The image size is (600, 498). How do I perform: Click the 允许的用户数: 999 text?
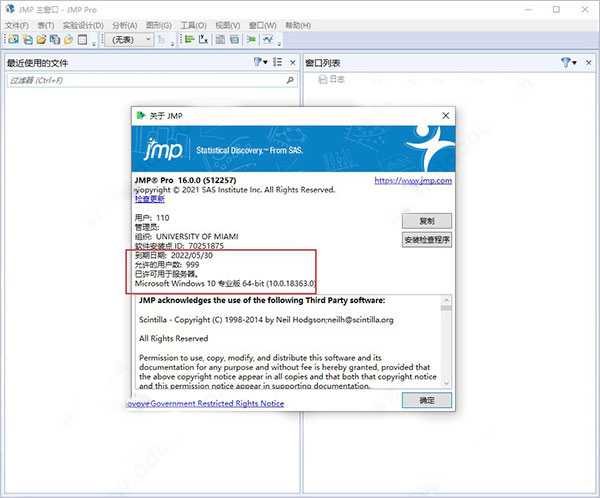coord(167,265)
